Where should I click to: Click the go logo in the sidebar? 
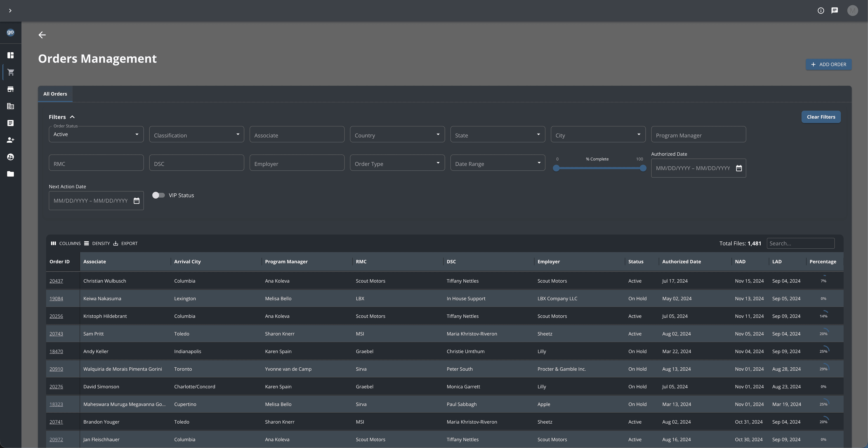click(x=10, y=32)
